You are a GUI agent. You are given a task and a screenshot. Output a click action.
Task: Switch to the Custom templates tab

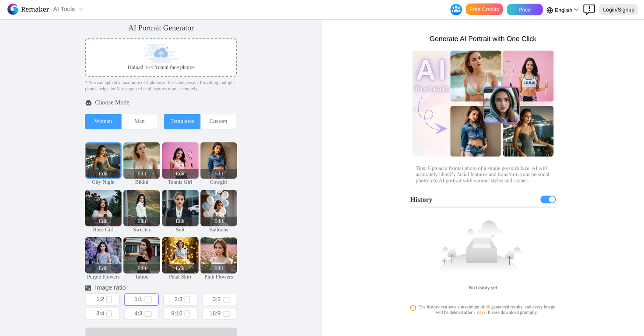(x=218, y=121)
